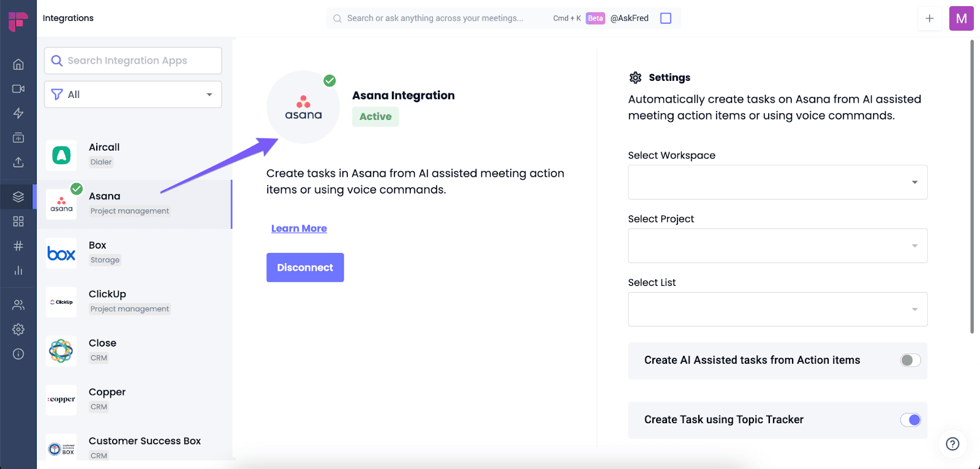
Task: Click the Disconnect button
Action: coord(305,268)
